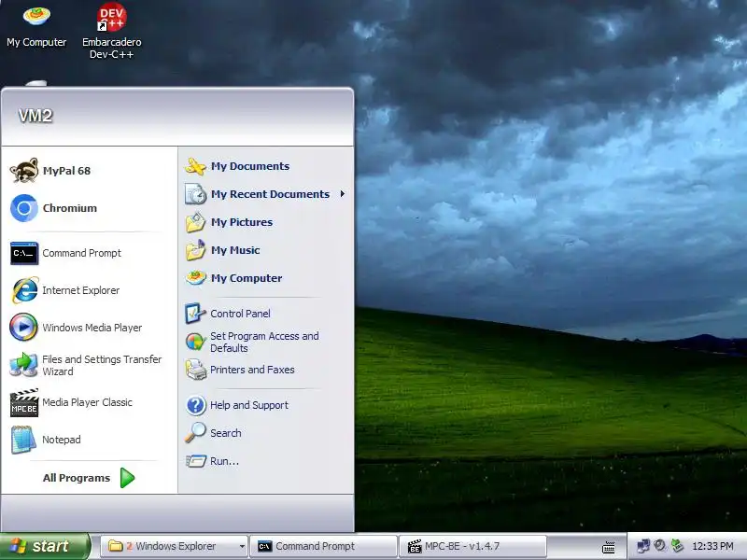Click the My Recent Documents clock icon

click(195, 194)
